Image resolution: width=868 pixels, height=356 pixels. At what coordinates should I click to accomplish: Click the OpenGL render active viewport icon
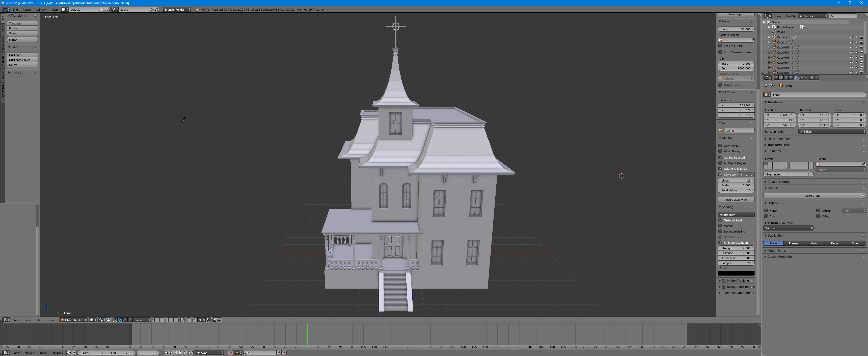[214, 320]
